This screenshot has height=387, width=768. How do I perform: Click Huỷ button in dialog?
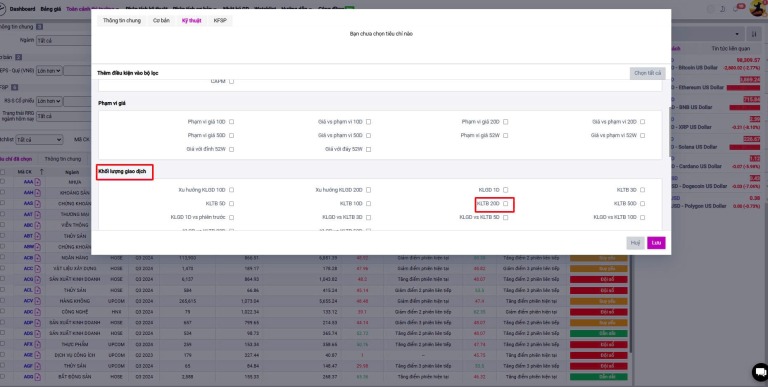pos(635,242)
